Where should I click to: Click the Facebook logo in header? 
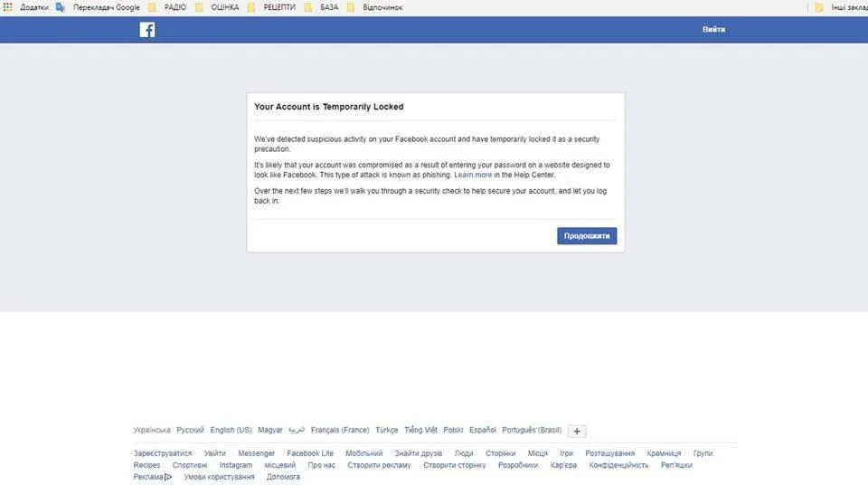tap(147, 30)
